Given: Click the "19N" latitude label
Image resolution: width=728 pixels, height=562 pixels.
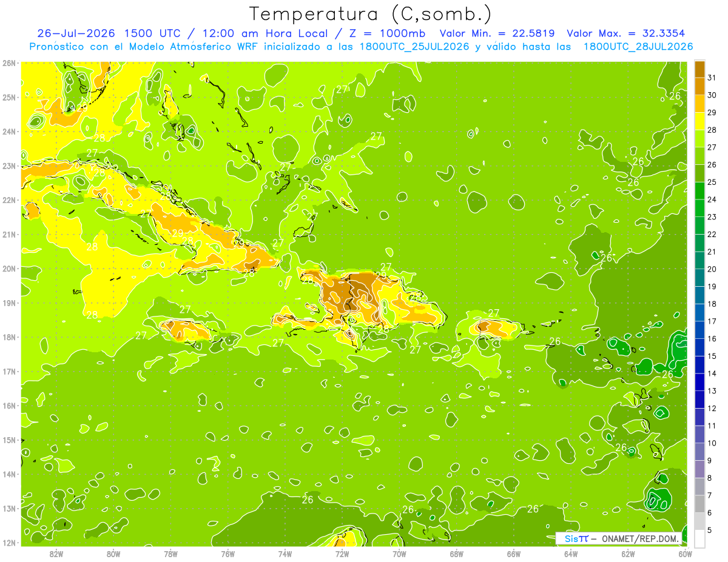Looking at the screenshot, I should tap(9, 303).
